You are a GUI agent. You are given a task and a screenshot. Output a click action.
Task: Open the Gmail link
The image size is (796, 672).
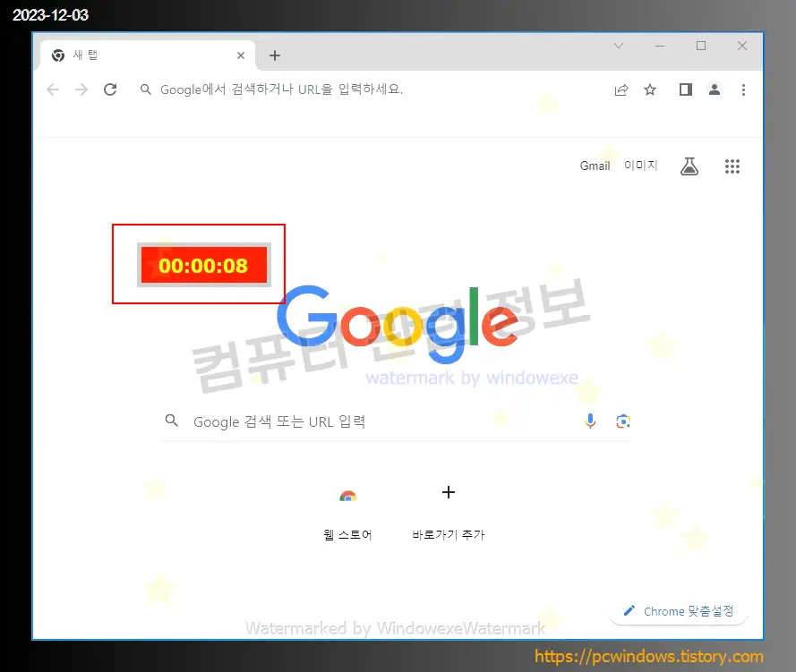pyautogui.click(x=595, y=166)
